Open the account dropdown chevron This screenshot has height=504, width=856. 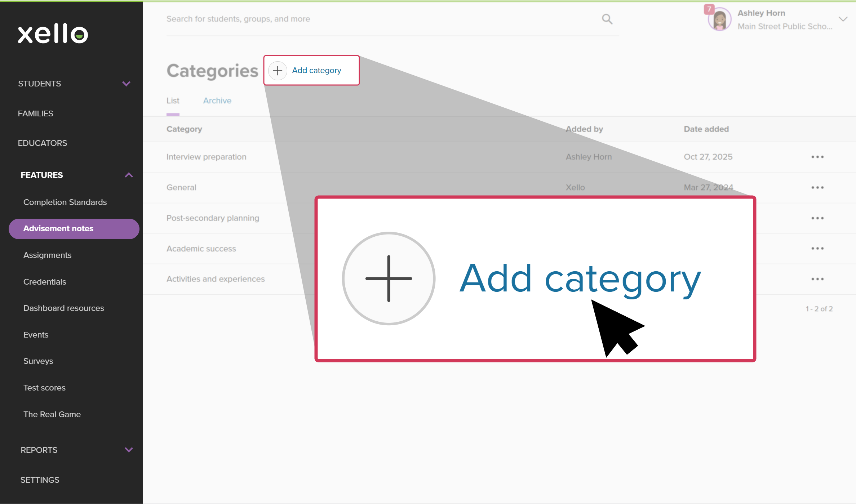[x=843, y=19]
